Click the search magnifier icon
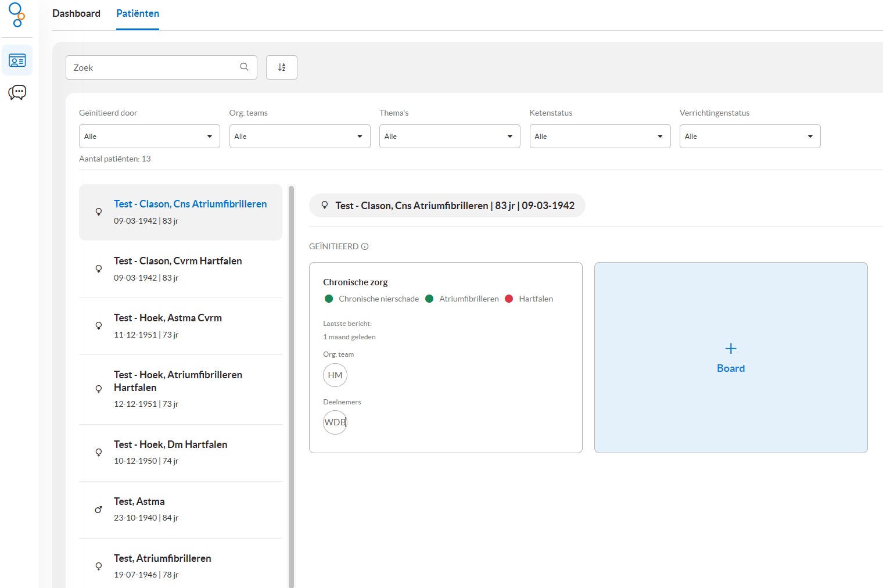This screenshot has height=588, width=883. click(244, 67)
